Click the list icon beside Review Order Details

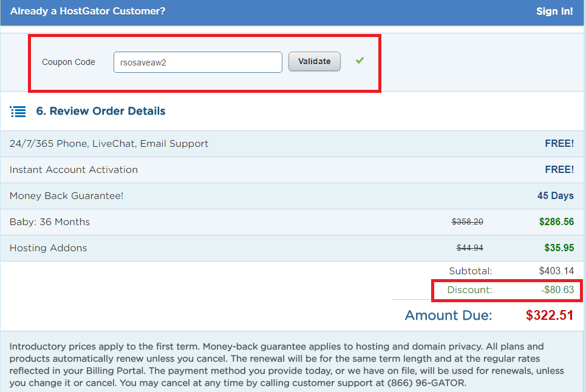tap(18, 111)
